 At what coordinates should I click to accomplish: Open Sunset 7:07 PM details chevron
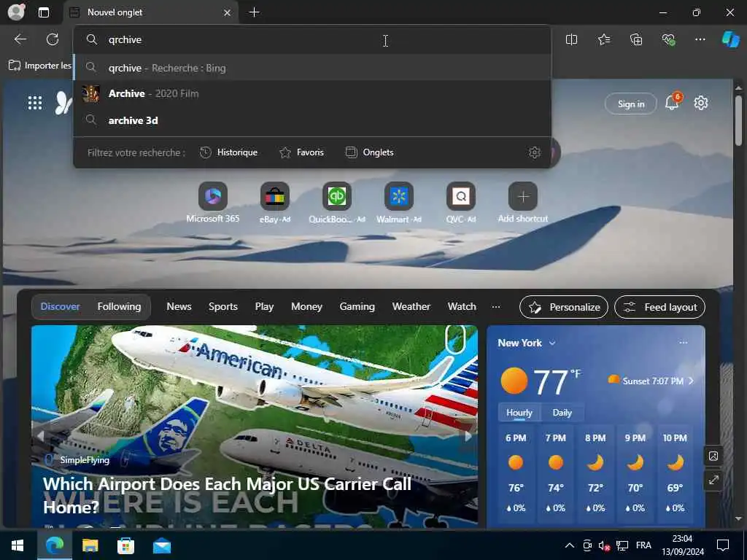(692, 381)
